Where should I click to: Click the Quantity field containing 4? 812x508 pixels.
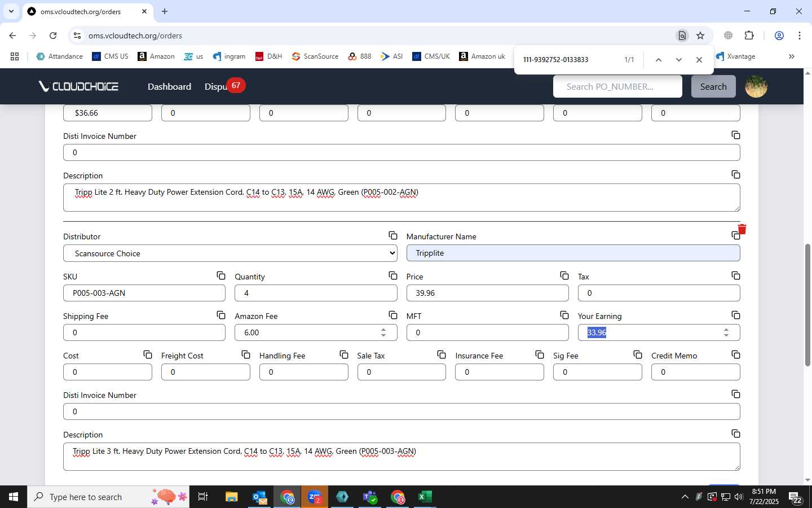tap(316, 293)
